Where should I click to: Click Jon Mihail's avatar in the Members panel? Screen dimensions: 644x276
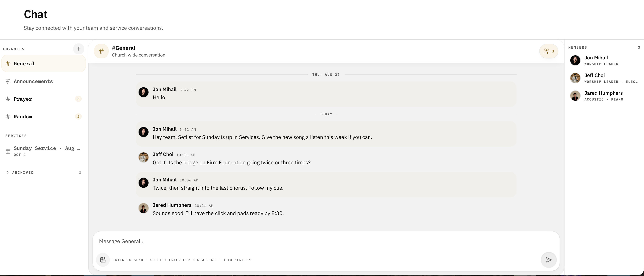pos(575,61)
